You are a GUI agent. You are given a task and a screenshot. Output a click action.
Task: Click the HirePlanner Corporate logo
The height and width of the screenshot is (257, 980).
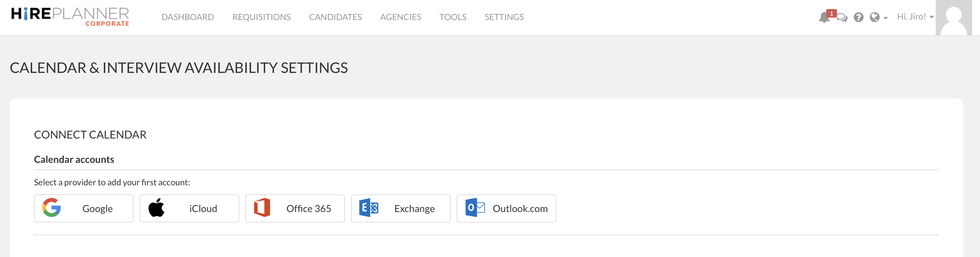(70, 17)
